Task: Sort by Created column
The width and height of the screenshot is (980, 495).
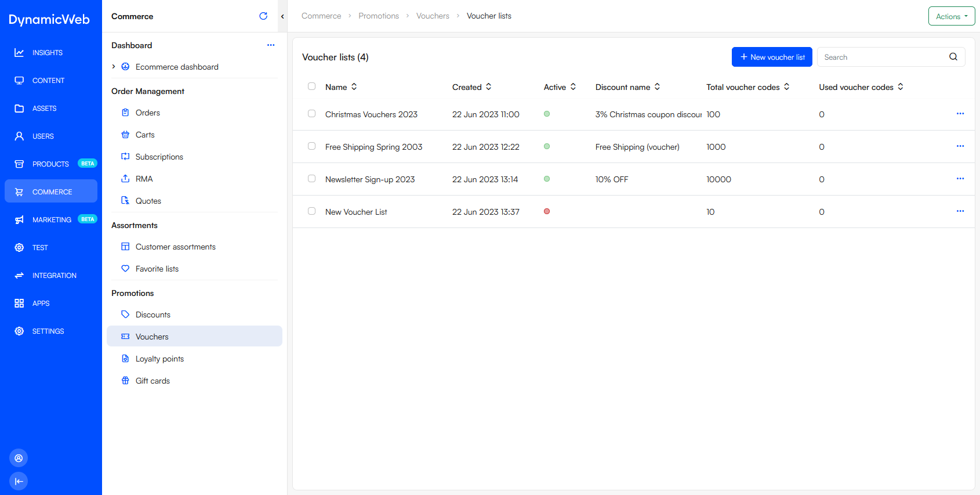Action: click(x=472, y=87)
